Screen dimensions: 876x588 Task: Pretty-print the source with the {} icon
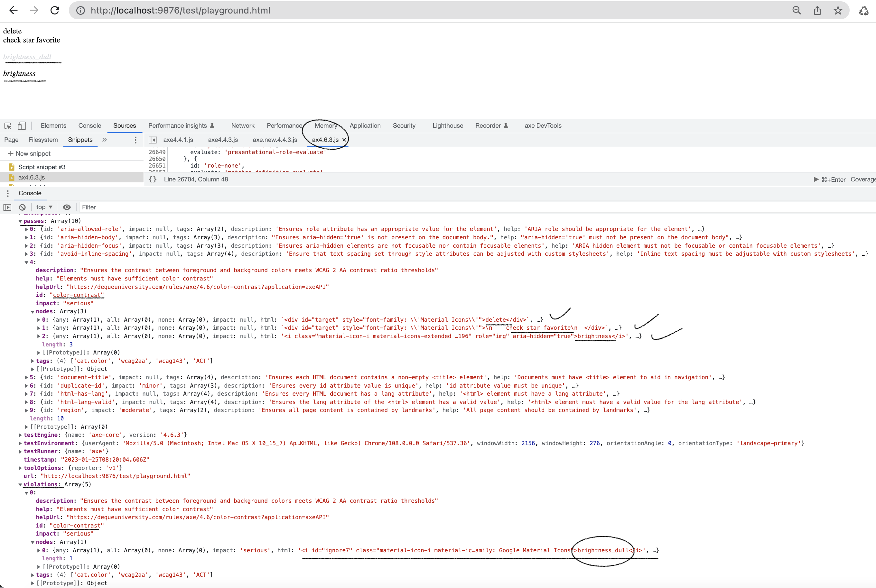click(x=153, y=179)
